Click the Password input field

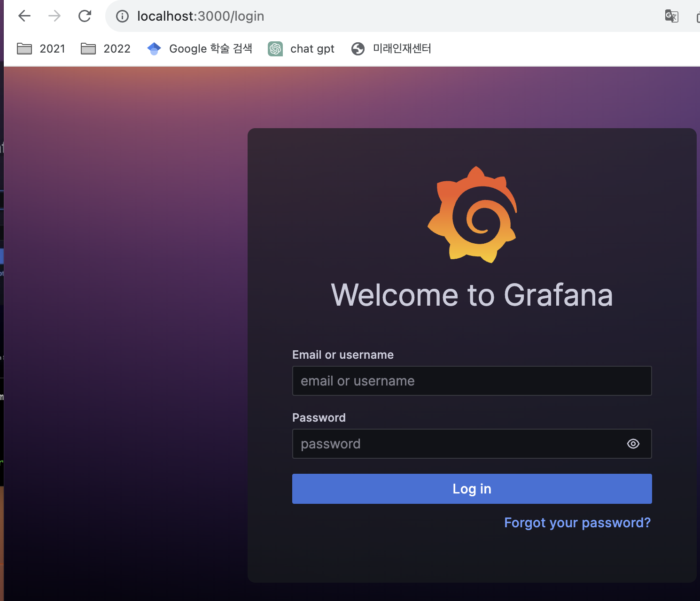(x=472, y=444)
